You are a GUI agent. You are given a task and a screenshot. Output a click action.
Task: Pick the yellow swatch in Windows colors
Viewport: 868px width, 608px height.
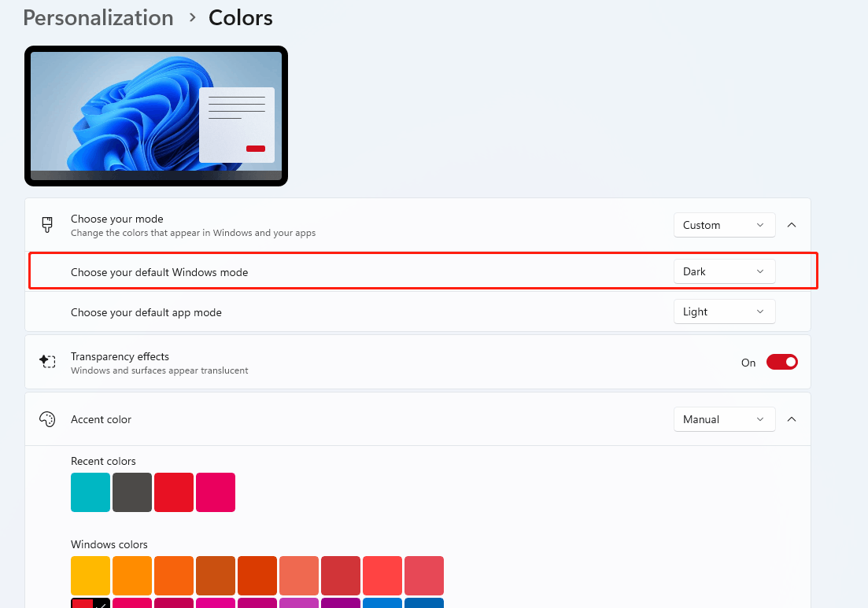pyautogui.click(x=90, y=575)
